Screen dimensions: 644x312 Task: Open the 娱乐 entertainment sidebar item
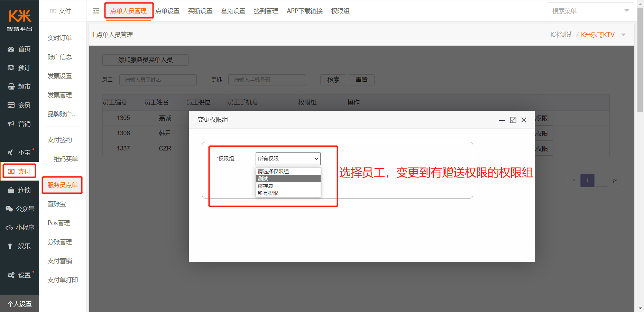[x=19, y=246]
